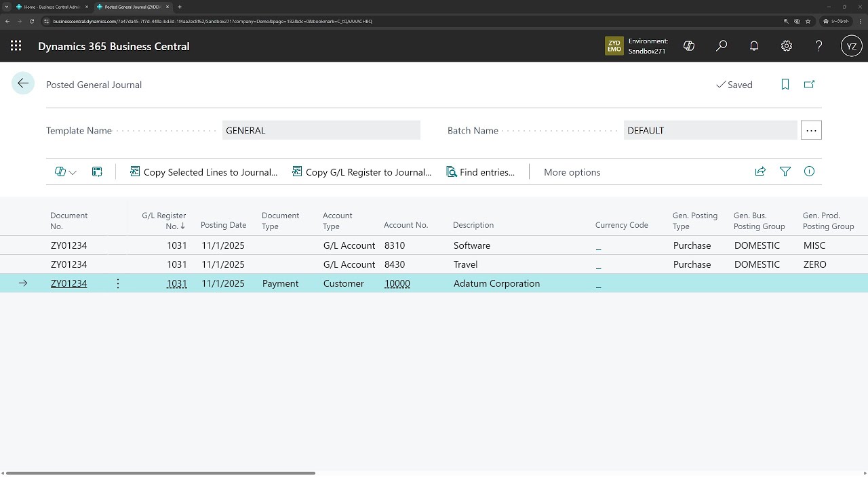
Task: Switch to Posted General Journal browser tab
Action: pyautogui.click(x=132, y=7)
